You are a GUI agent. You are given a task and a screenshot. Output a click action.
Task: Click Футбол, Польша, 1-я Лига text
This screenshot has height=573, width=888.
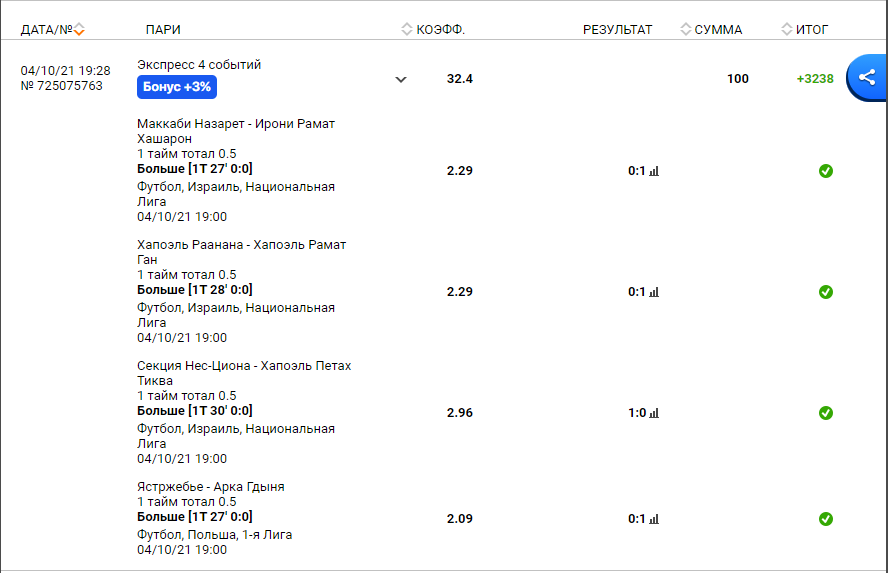(x=215, y=535)
